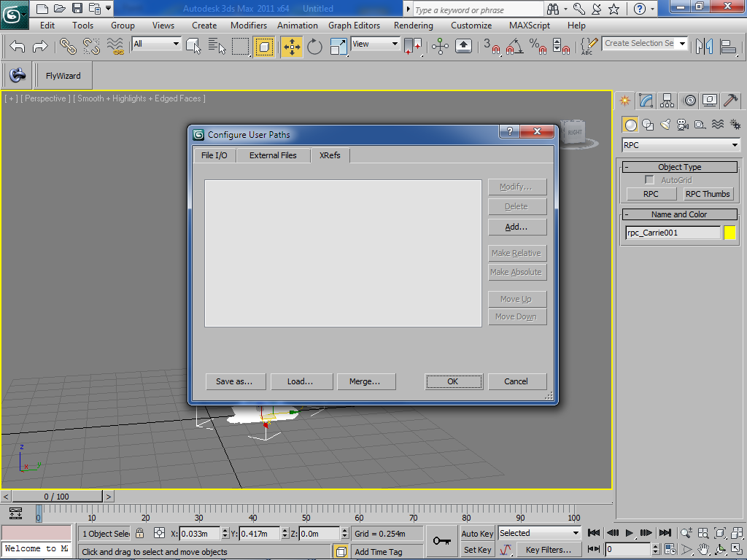This screenshot has height=560, width=747.
Task: Click the Cancel button in dialog
Action: pyautogui.click(x=517, y=381)
